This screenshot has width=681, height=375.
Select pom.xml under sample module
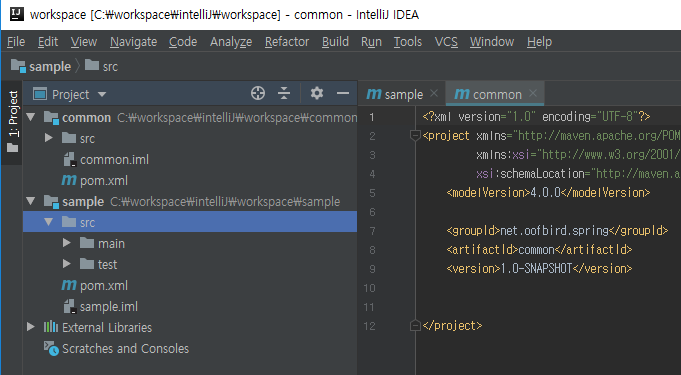104,285
